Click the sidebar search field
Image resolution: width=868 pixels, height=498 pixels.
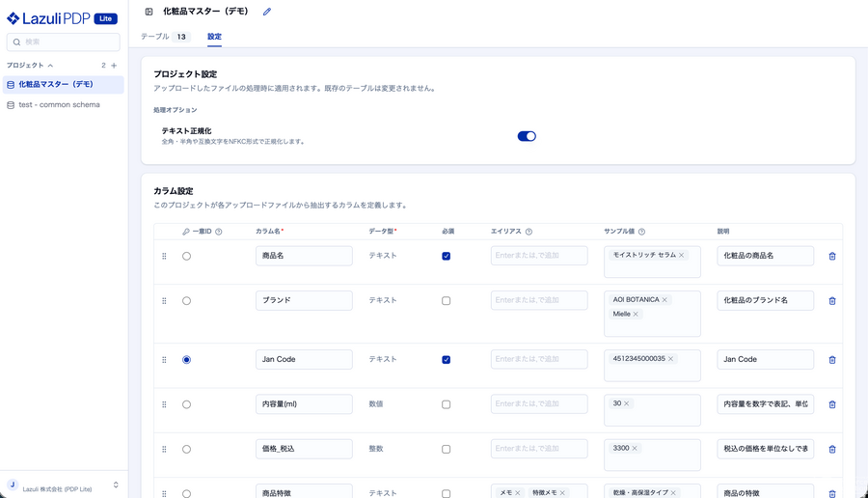pyautogui.click(x=63, y=42)
